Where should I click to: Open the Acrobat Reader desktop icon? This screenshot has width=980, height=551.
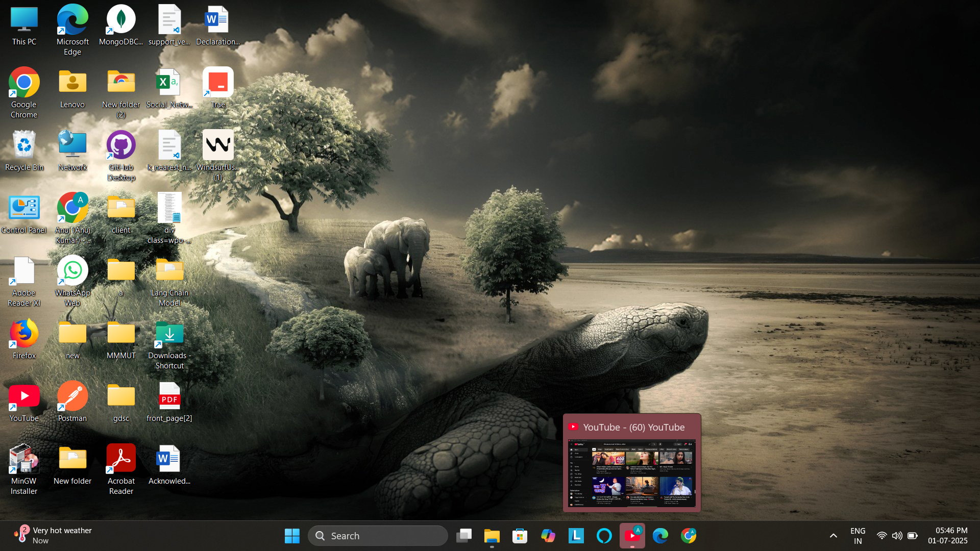[x=121, y=459]
